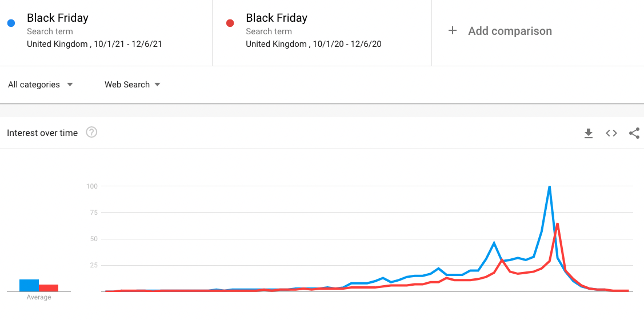Edit the first Black Friday search term
644x320 pixels.
coord(58,18)
